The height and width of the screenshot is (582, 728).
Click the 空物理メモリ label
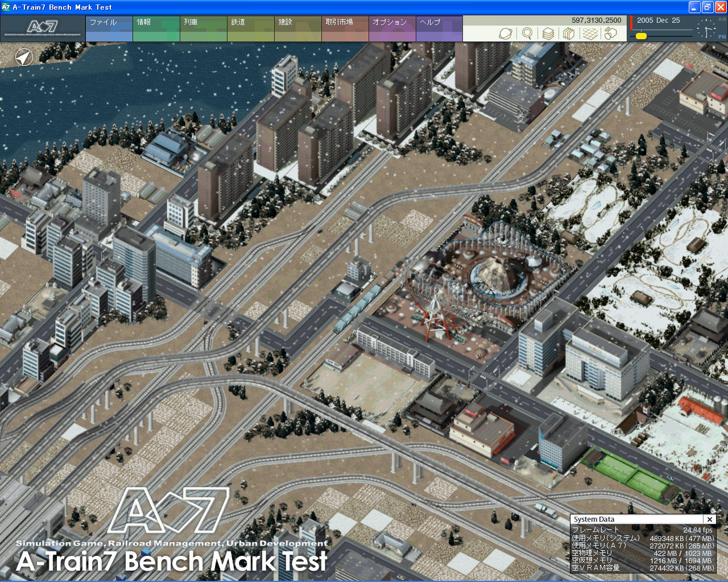(593, 553)
